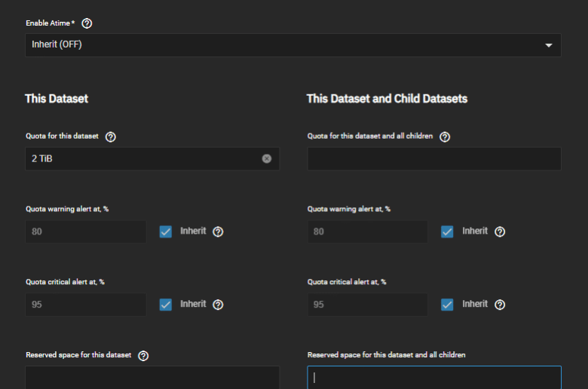Open help beside This Dataset critical Inherit
Screen dimensions: 588x389
218,305
